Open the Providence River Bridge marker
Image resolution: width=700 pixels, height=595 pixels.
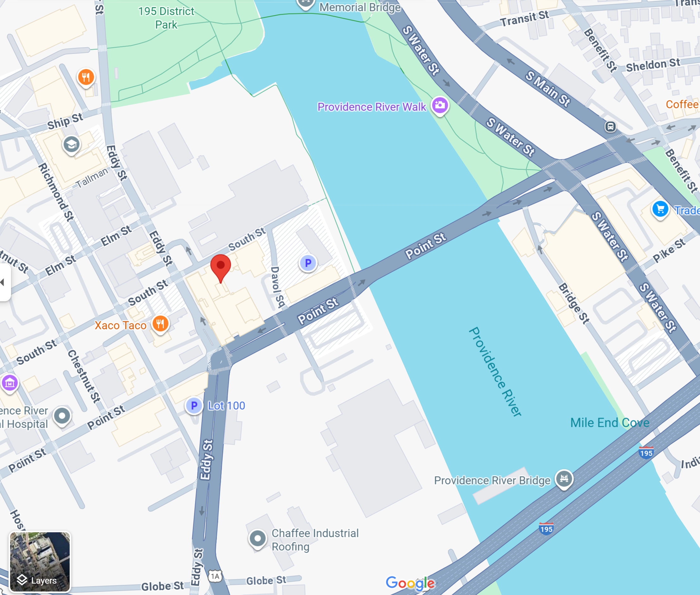[564, 479]
